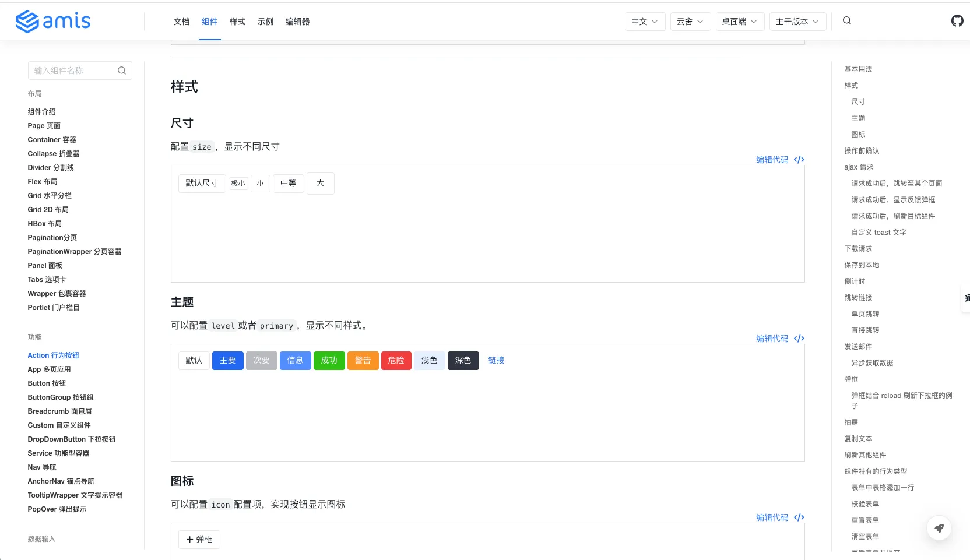Open the 中文 language dropdown
The height and width of the screenshot is (560, 970).
tap(645, 21)
